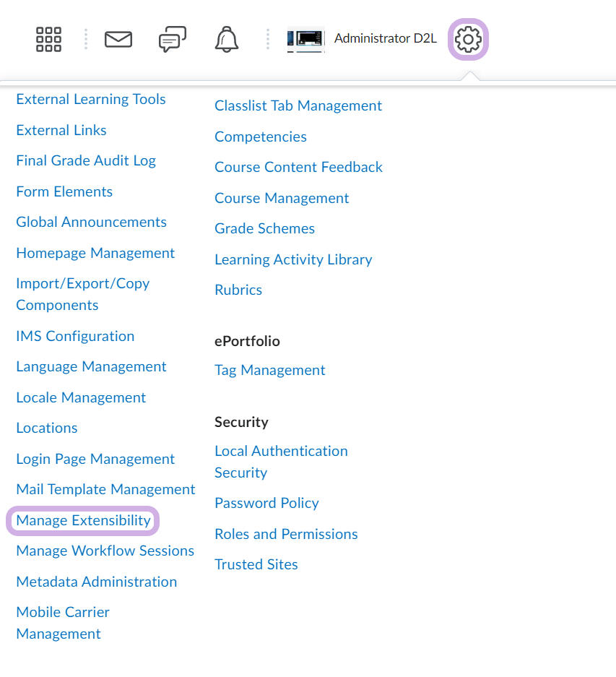The height and width of the screenshot is (677, 616).
Task: Open the update alerts bell icon
Action: [x=227, y=39]
